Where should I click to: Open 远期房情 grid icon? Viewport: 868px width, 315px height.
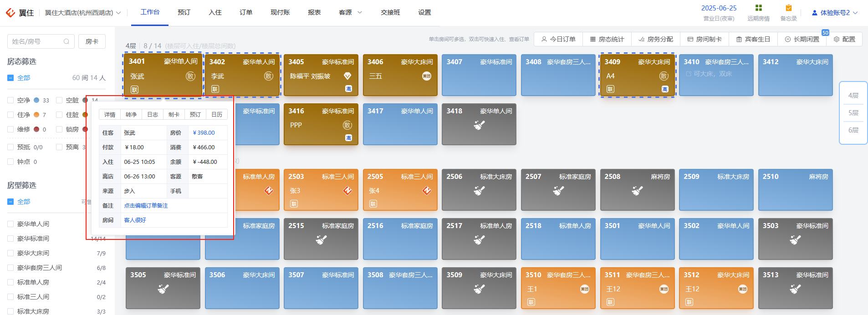758,8
